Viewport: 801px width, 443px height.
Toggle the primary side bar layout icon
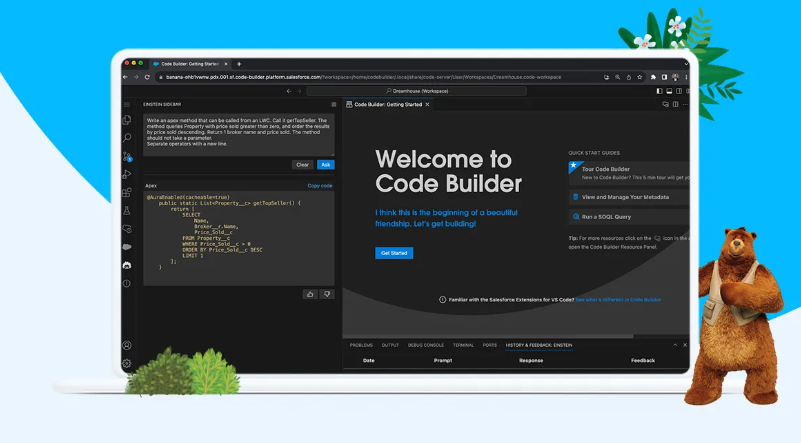coord(659,91)
